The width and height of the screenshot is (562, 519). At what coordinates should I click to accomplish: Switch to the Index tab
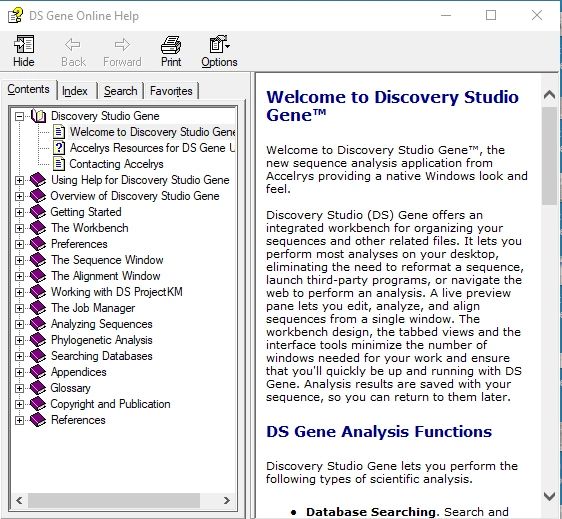(x=75, y=91)
